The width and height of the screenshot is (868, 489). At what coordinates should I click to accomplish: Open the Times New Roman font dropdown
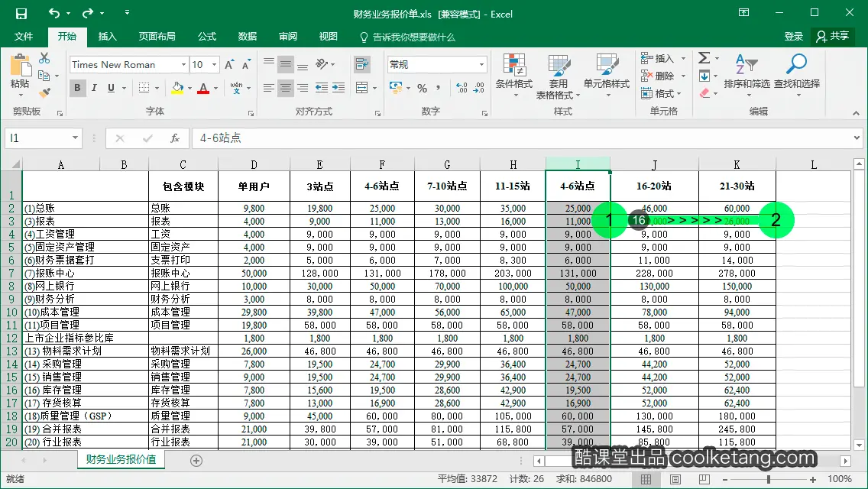pos(184,65)
